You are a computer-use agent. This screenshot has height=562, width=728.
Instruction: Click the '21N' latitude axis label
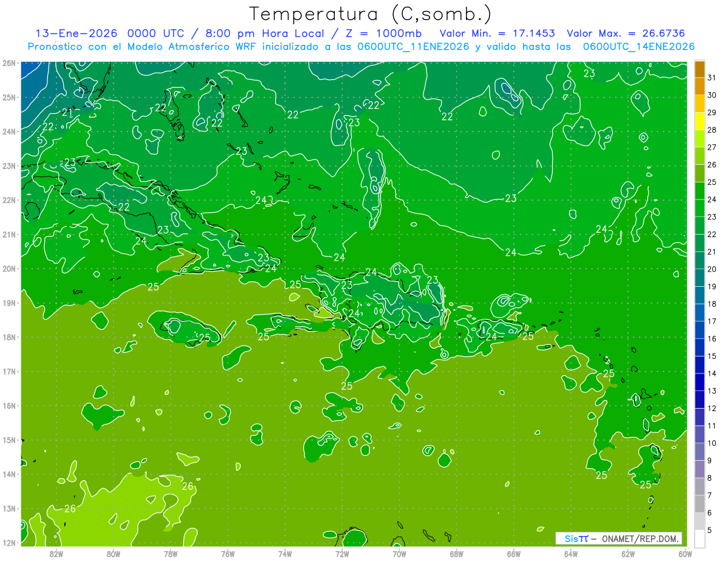click(9, 235)
